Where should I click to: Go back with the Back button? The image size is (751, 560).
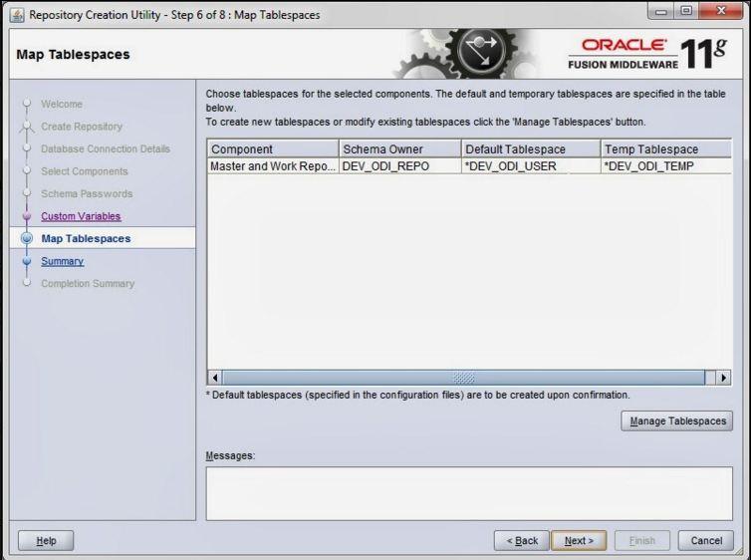click(x=522, y=540)
